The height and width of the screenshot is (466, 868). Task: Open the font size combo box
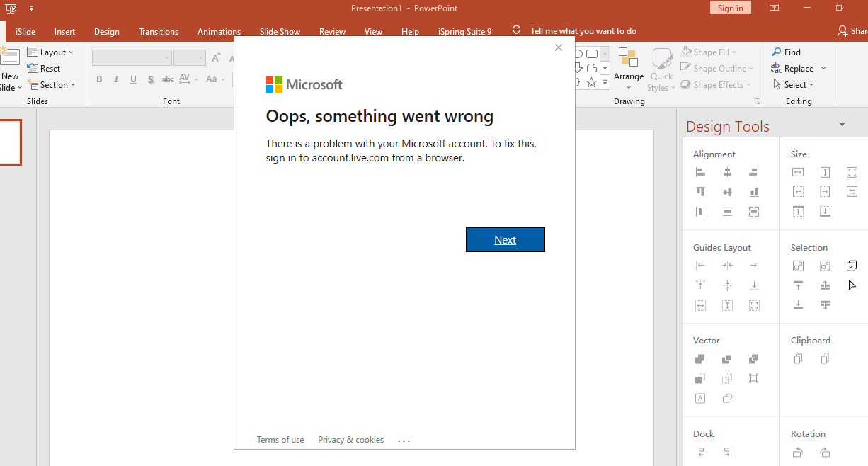coord(189,58)
